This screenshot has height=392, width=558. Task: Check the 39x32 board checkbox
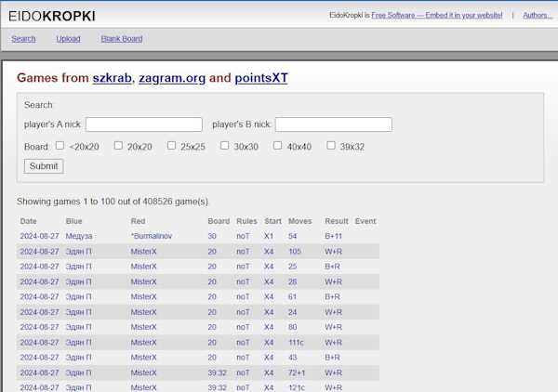click(x=330, y=146)
